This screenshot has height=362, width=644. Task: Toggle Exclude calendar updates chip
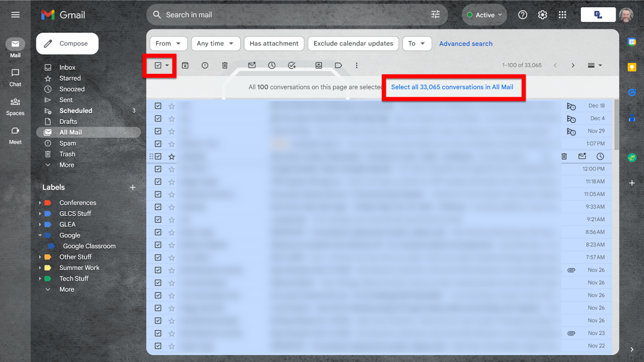click(x=353, y=43)
